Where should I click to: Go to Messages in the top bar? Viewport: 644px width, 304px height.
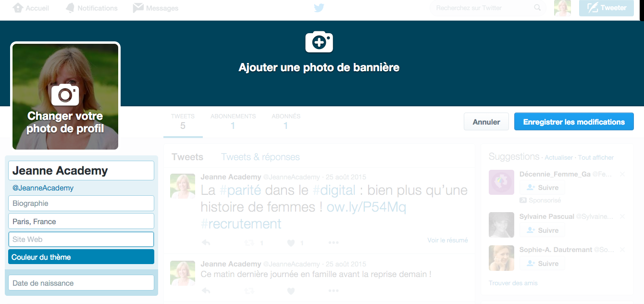click(x=156, y=8)
